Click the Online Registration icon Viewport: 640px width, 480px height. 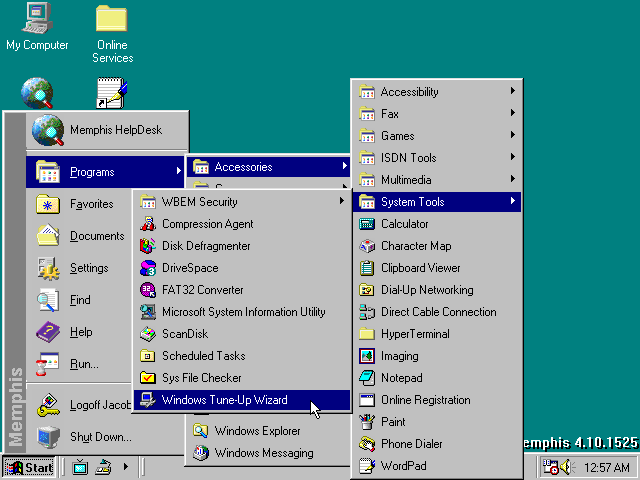[x=367, y=400]
